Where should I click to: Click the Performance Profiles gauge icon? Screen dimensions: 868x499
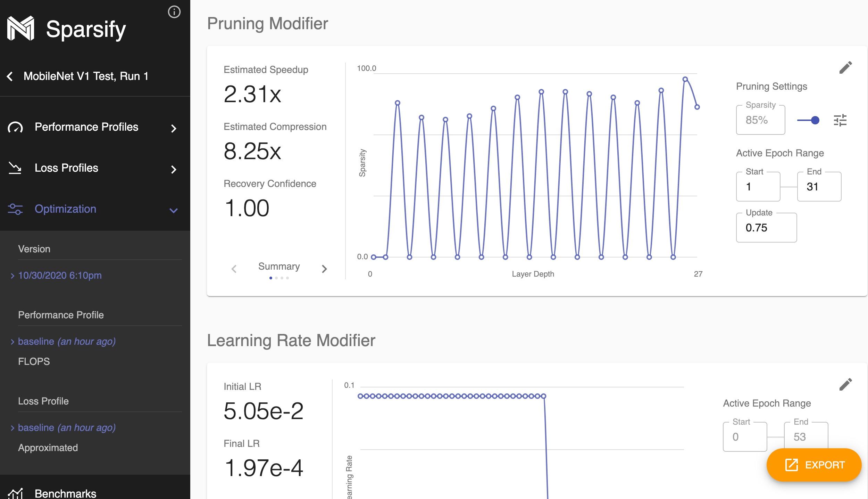tap(15, 128)
